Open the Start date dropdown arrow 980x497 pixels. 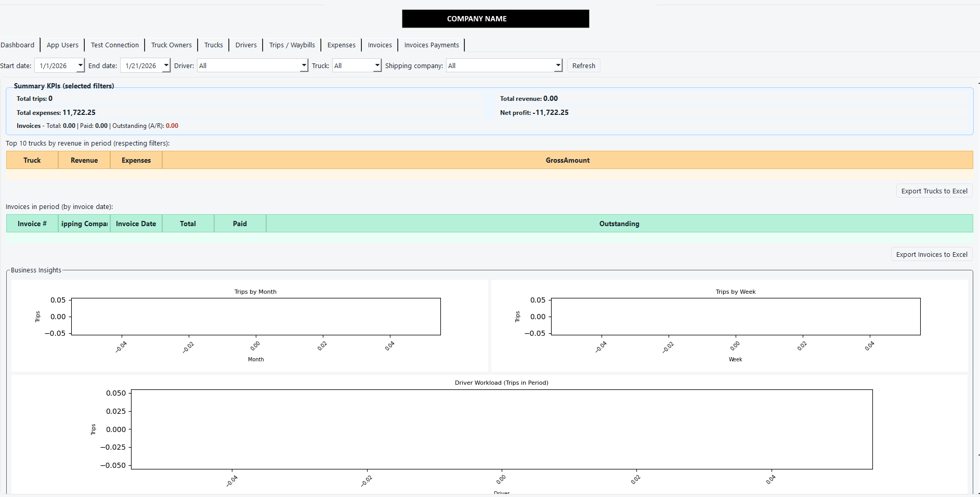tap(80, 66)
